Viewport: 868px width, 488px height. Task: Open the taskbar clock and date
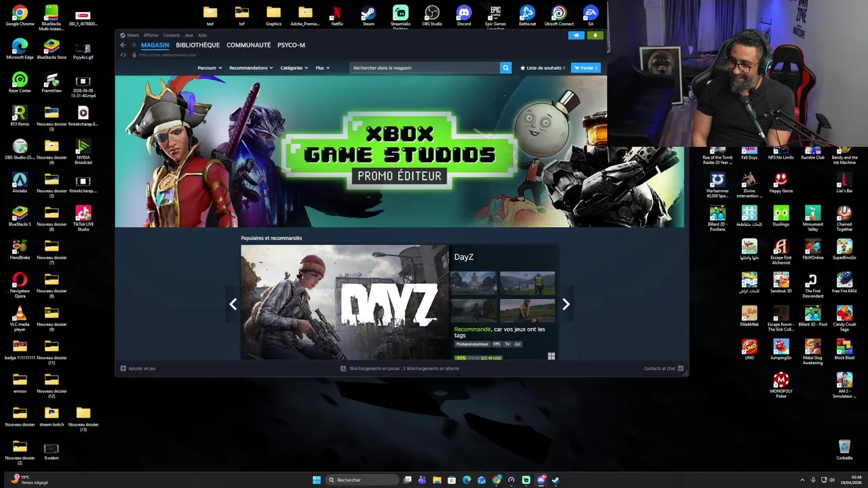click(852, 480)
